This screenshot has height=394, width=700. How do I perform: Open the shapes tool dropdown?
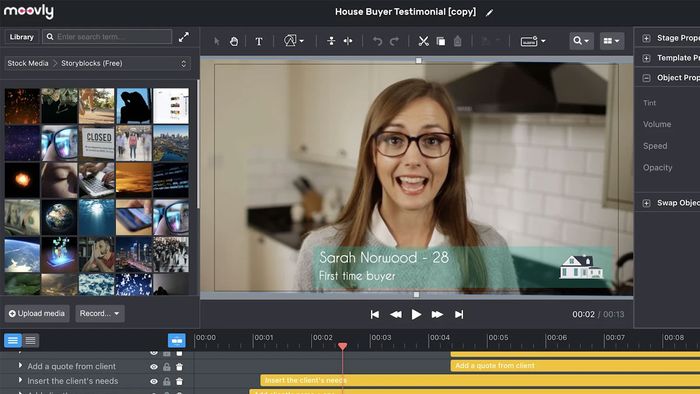tap(294, 41)
